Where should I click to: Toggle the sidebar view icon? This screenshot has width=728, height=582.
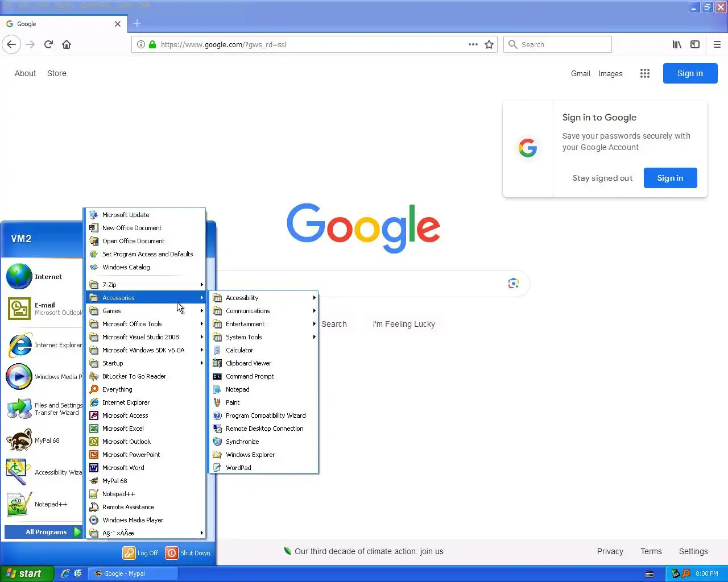(x=695, y=44)
